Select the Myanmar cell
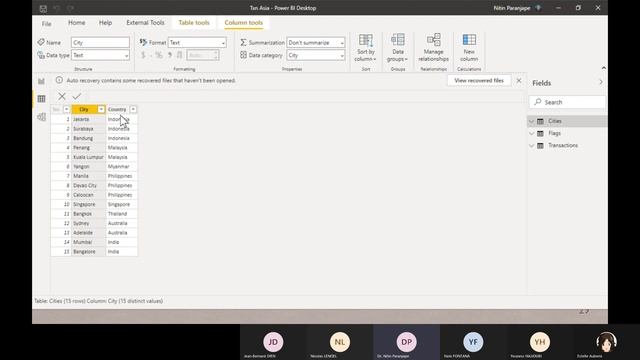Image resolution: width=640 pixels, height=360 pixels. 122,167
